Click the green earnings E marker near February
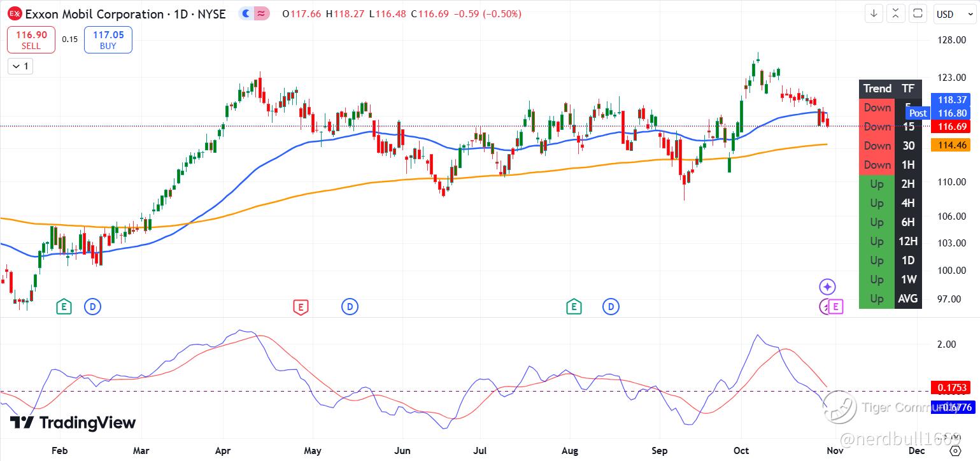 pos(63,307)
